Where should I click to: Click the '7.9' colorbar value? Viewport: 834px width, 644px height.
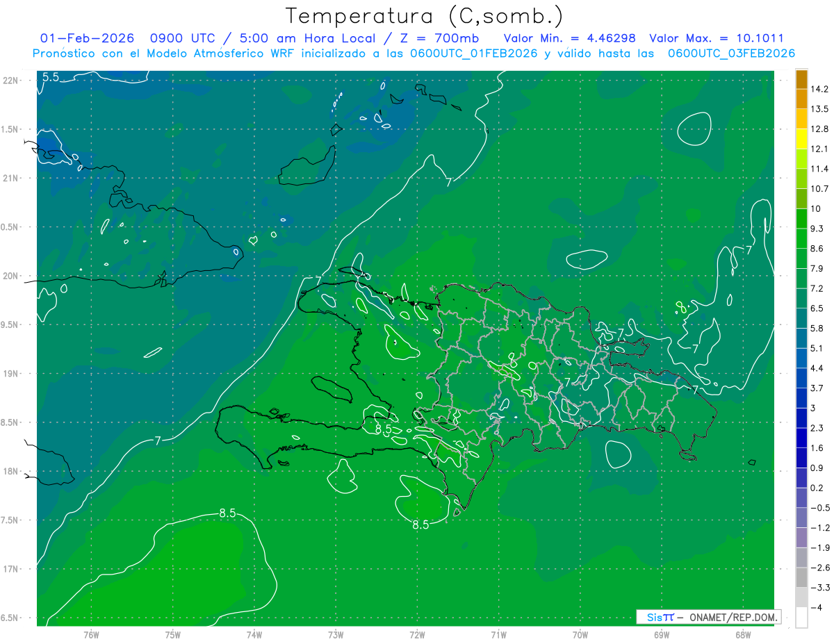click(817, 268)
